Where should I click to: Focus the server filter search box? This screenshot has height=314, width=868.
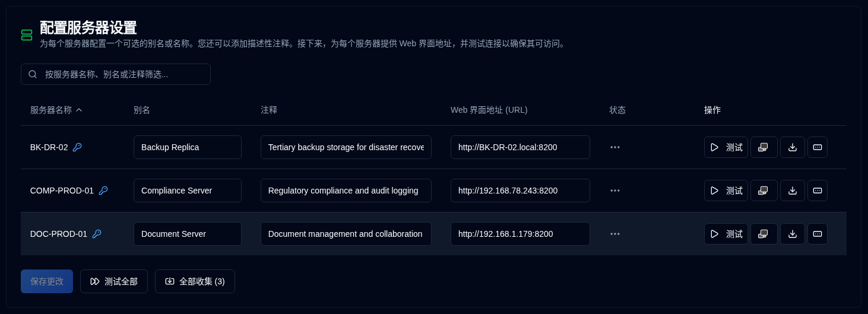point(116,74)
